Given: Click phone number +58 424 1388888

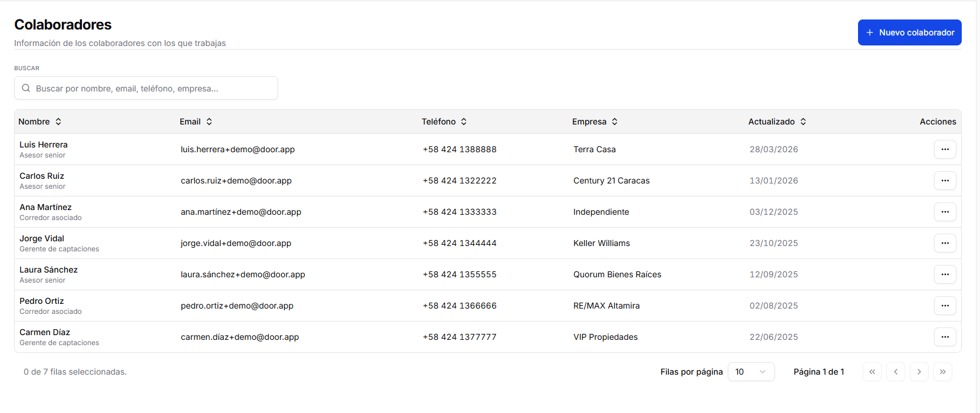Looking at the screenshot, I should 460,149.
